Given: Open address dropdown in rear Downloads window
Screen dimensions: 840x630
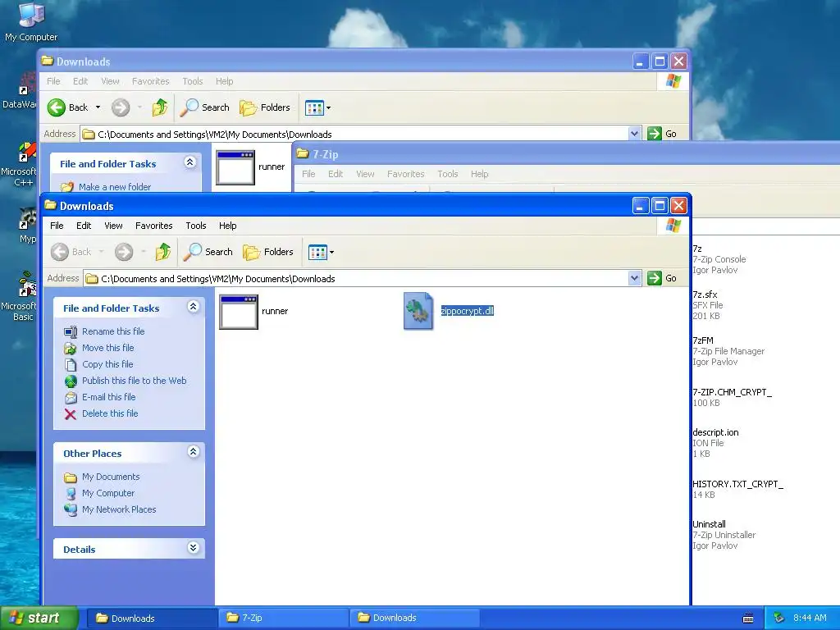Looking at the screenshot, I should pyautogui.click(x=634, y=134).
